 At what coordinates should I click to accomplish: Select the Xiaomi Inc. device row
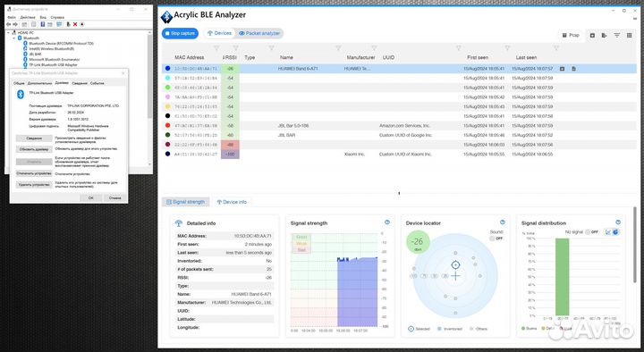tap(399, 155)
